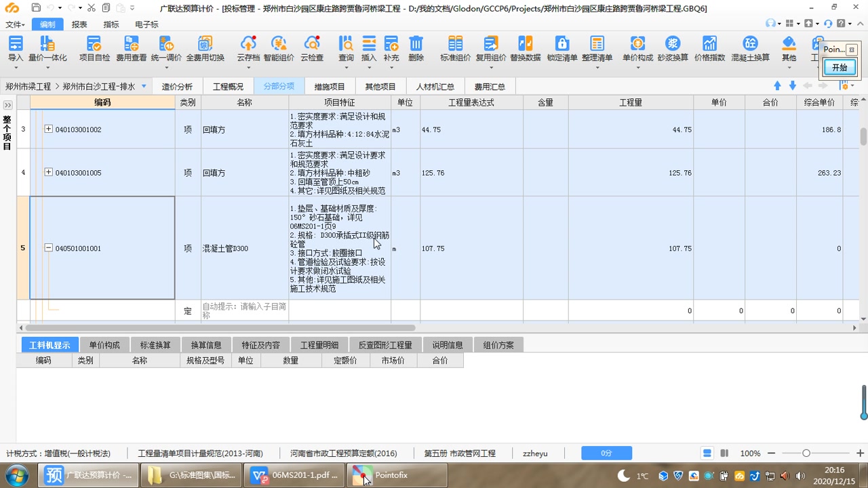Click 混凝土换算 concrete conversion icon
Viewport: 868px width, 488px height.
point(750,44)
